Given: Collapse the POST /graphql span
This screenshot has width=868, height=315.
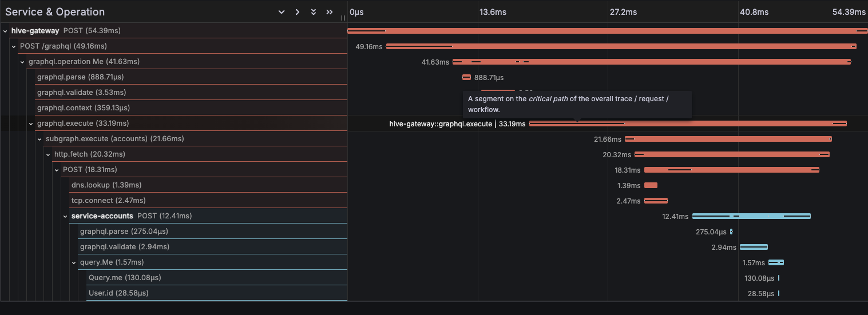Looking at the screenshot, I should click(x=14, y=46).
